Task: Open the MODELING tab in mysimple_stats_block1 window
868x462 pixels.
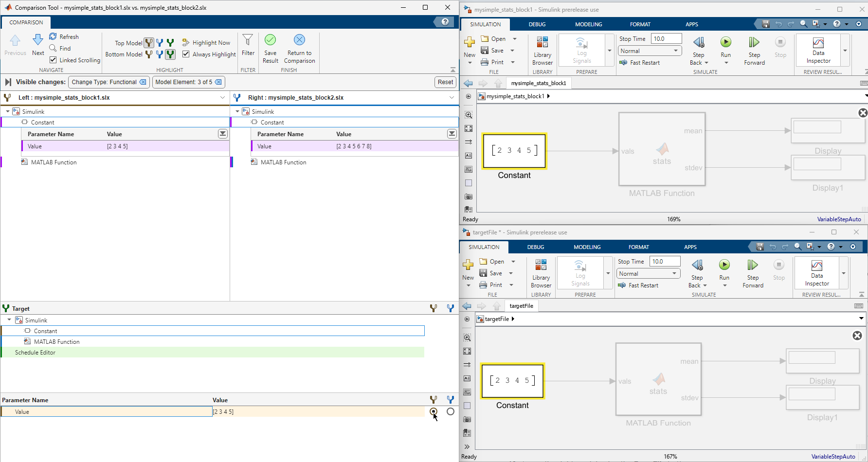Action: coord(589,24)
